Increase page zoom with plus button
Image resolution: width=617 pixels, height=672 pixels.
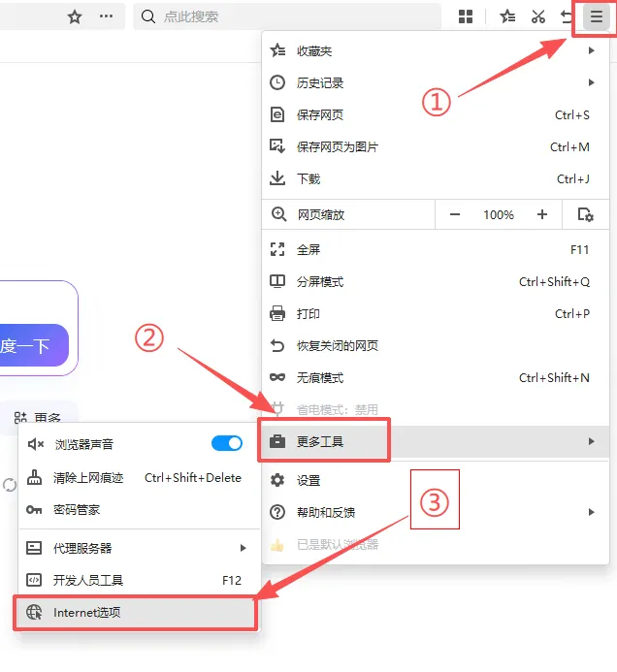pyautogui.click(x=542, y=214)
